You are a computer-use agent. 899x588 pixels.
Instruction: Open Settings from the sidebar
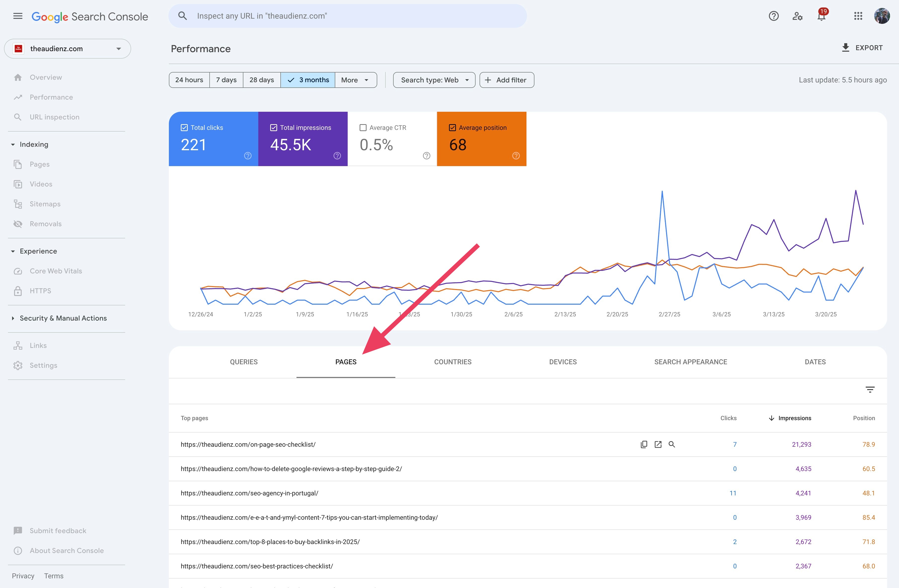pos(43,366)
